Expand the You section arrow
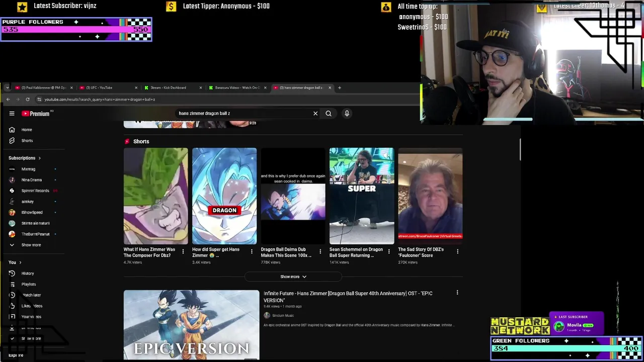 (20, 262)
